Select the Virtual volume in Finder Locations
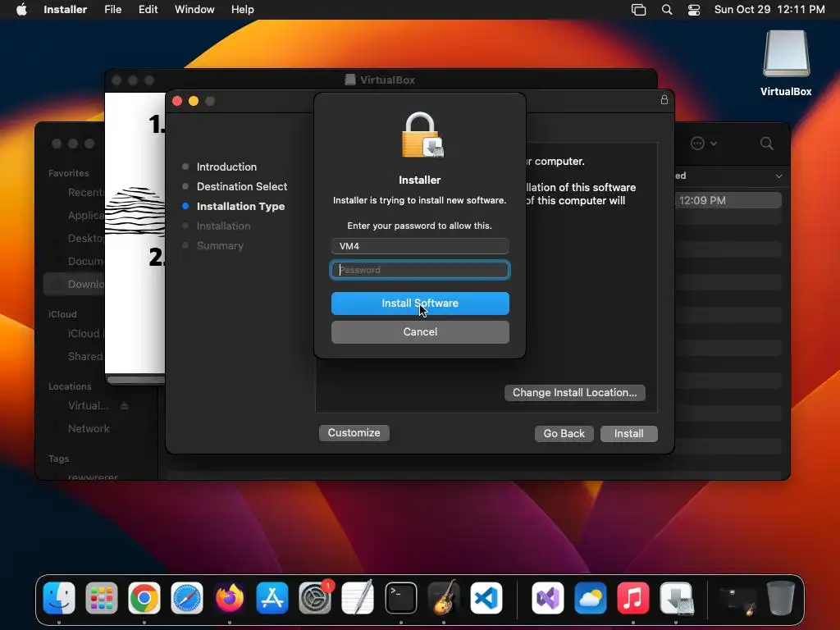This screenshot has width=840, height=630. [x=88, y=405]
